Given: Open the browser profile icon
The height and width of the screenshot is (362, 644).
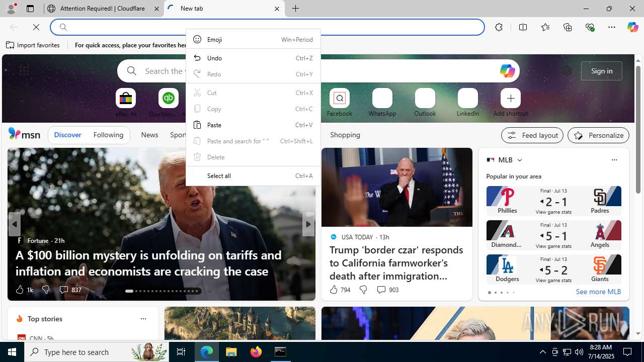Looking at the screenshot, I should pos(11,9).
